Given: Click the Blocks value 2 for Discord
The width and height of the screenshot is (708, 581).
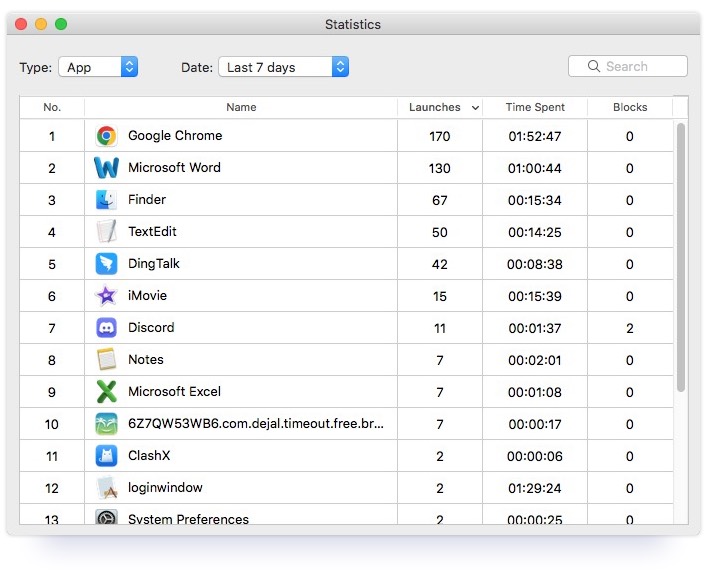Looking at the screenshot, I should tap(630, 329).
